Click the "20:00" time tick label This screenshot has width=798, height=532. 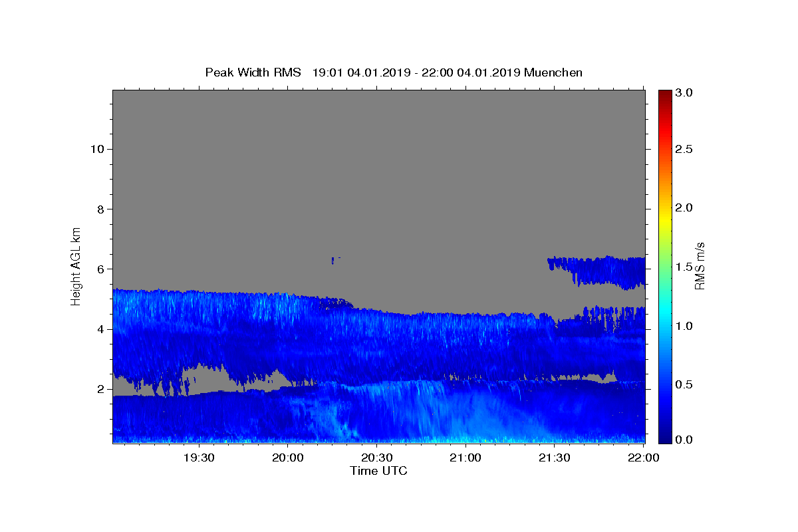point(288,458)
